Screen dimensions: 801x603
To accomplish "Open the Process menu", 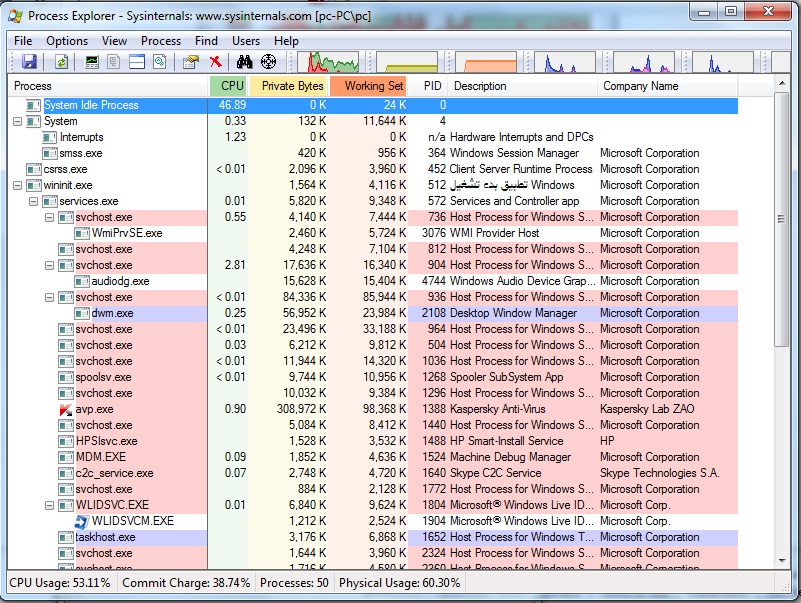I will (x=161, y=41).
